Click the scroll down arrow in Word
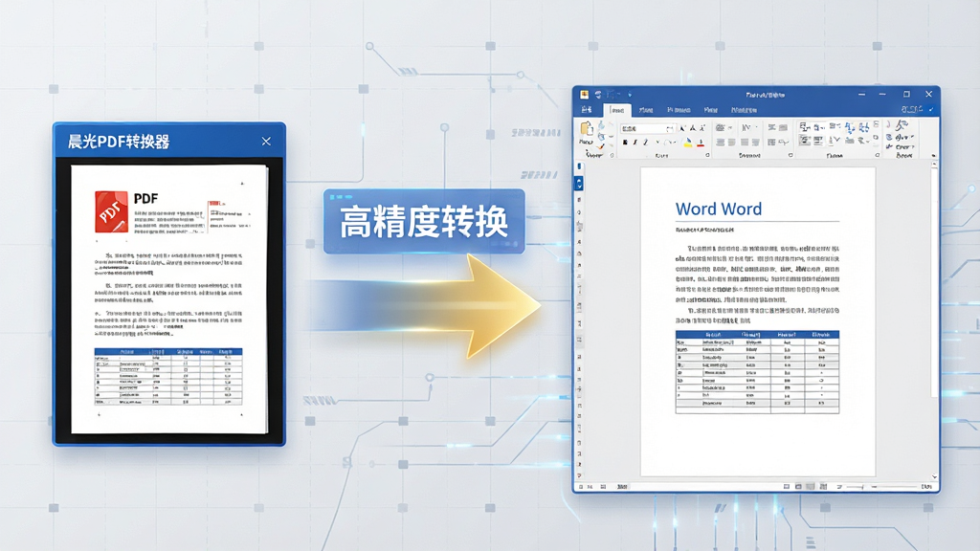Viewport: 980px width, 551px height. click(x=934, y=476)
